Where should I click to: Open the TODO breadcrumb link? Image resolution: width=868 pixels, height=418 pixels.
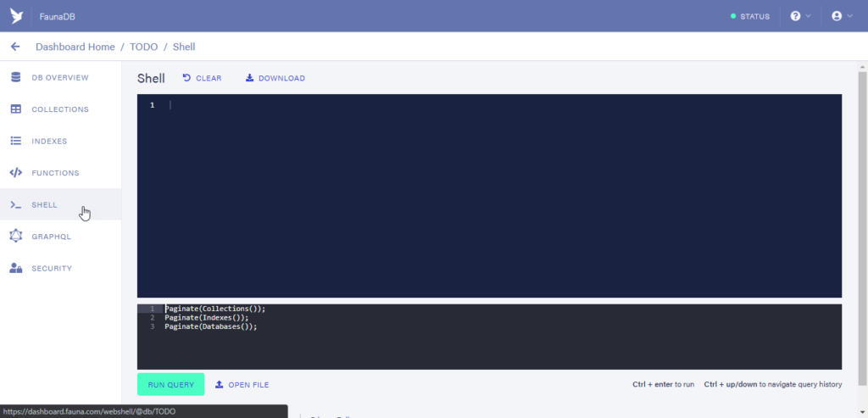143,47
